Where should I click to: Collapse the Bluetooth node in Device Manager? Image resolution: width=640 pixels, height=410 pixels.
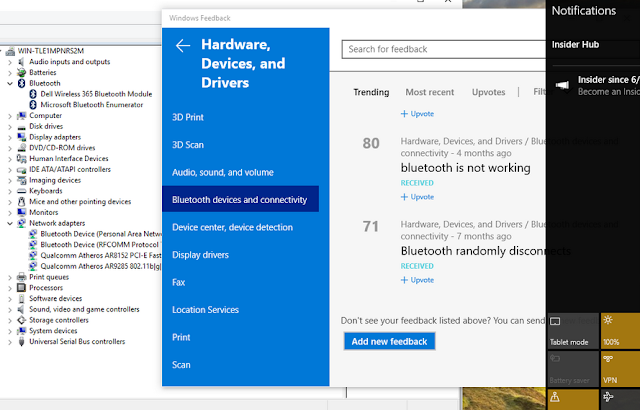click(10, 83)
